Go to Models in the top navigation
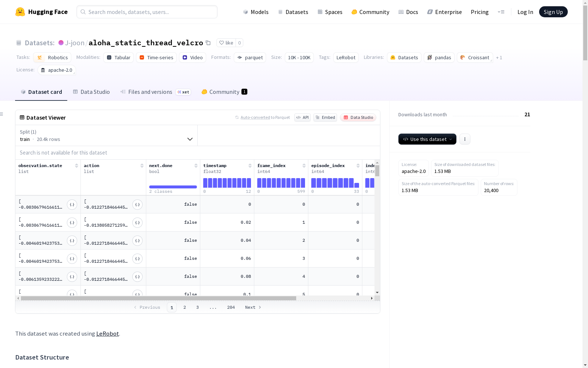Screen dimensions: 588x368 256,12
